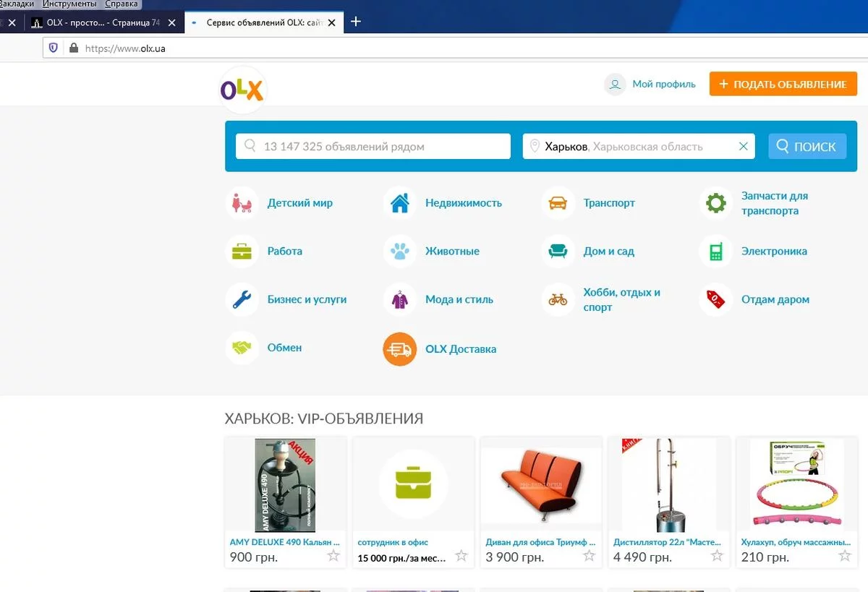Open the Инструменты menu
The image size is (868, 592).
(69, 4)
